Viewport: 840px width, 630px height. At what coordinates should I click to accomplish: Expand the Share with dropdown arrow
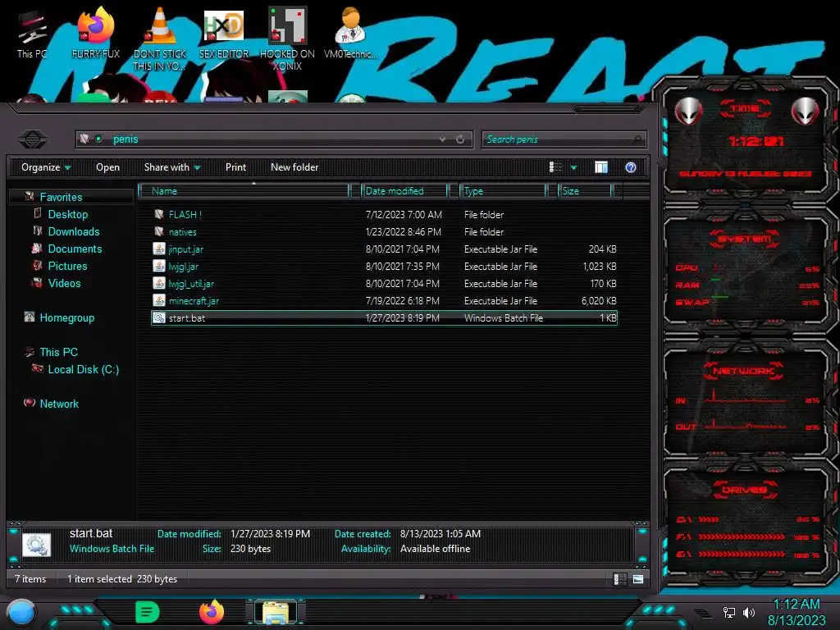197,167
